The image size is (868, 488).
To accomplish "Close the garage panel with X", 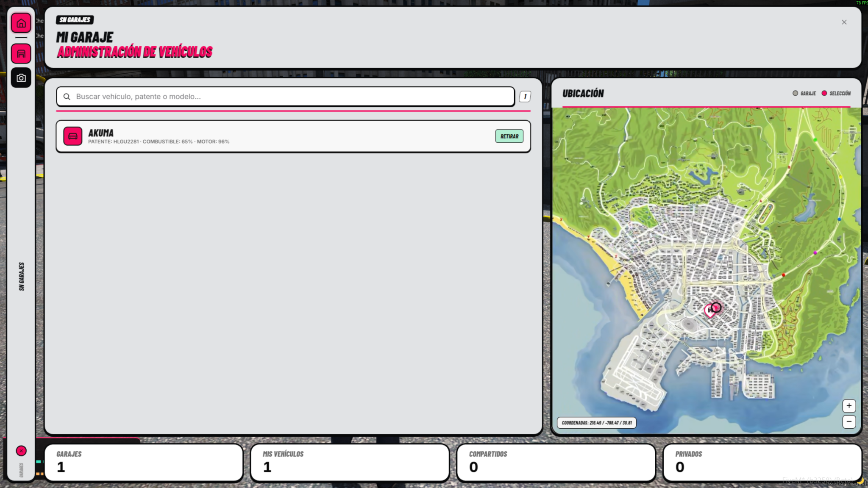I will [844, 22].
